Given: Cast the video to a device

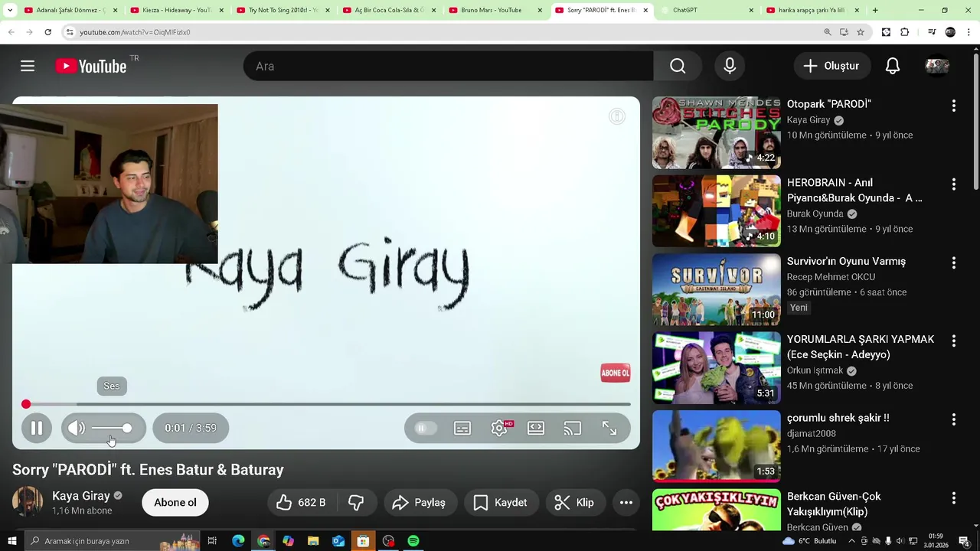Looking at the screenshot, I should tap(573, 428).
